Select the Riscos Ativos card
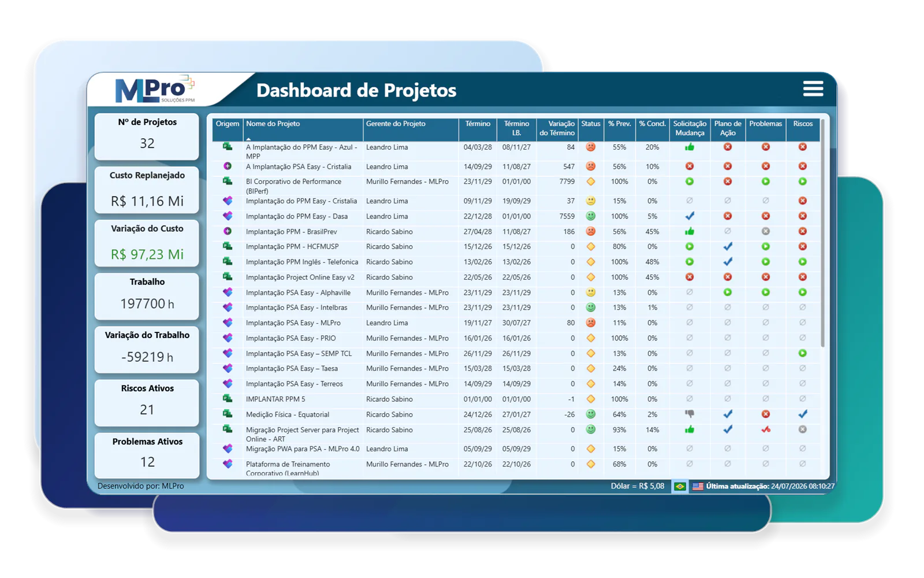924x578 pixels. point(147,402)
